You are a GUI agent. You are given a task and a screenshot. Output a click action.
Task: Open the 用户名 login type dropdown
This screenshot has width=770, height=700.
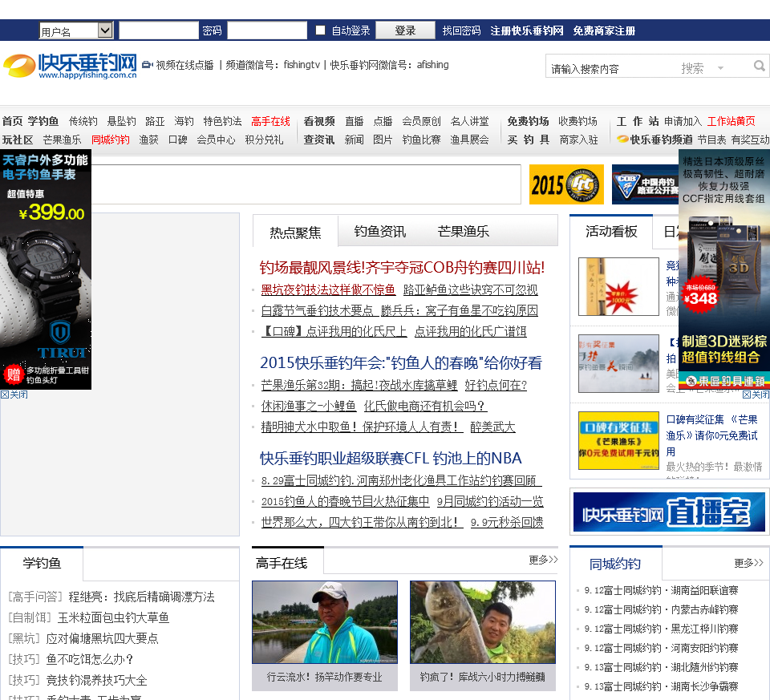tap(76, 31)
